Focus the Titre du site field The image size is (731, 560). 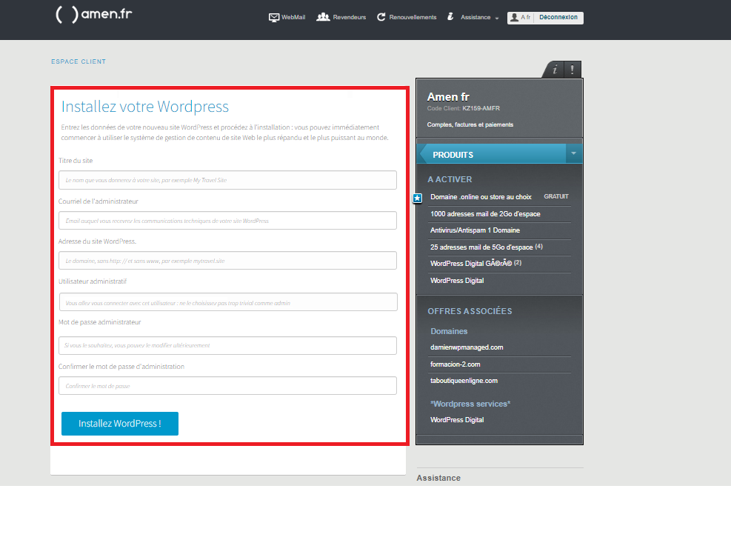pyautogui.click(x=227, y=180)
